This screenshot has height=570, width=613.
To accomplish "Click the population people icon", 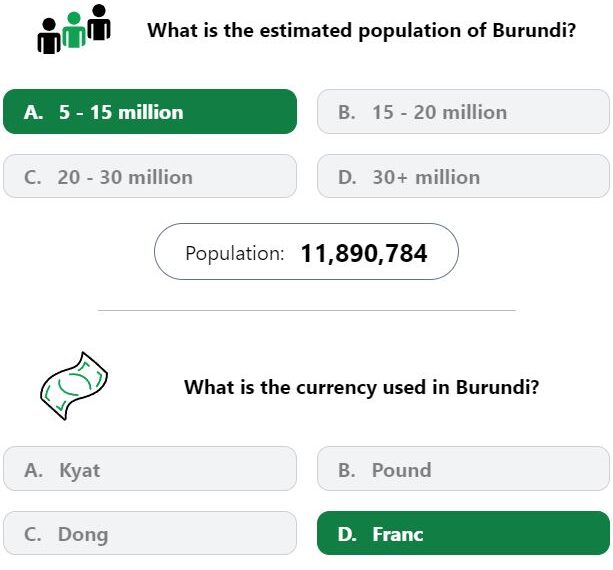I will click(x=74, y=29).
